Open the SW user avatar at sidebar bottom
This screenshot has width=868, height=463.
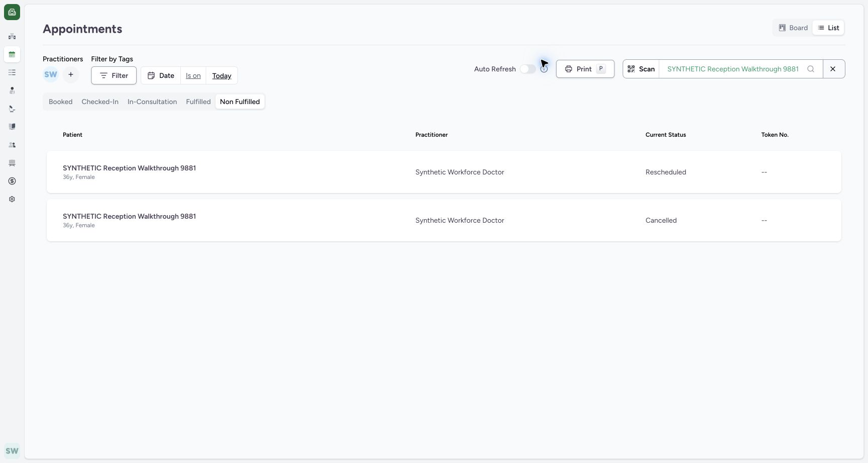(x=12, y=451)
